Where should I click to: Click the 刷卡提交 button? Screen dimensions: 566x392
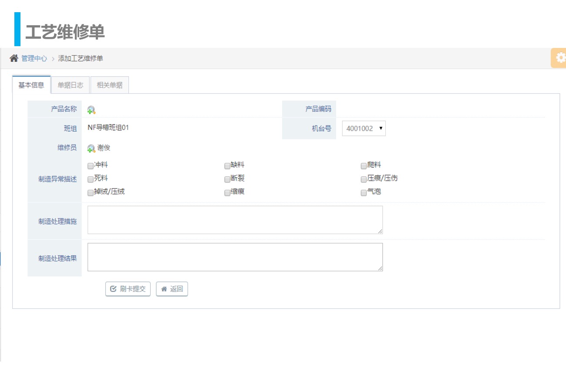pos(128,289)
